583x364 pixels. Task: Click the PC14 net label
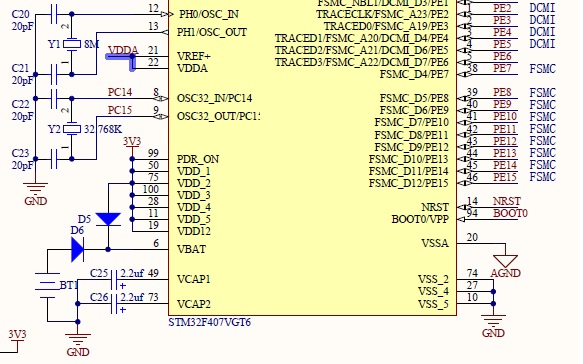(120, 92)
